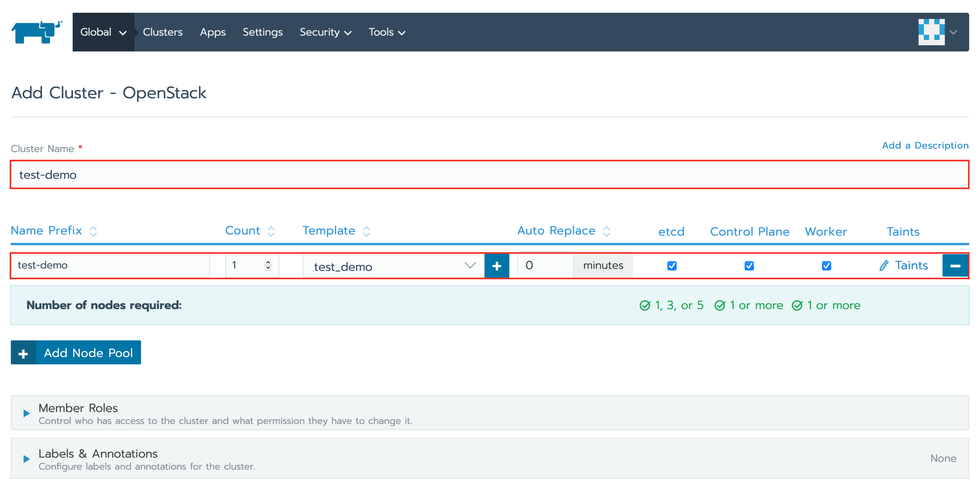This screenshot has width=980, height=492.
Task: Go to the Apps tab
Action: [213, 32]
